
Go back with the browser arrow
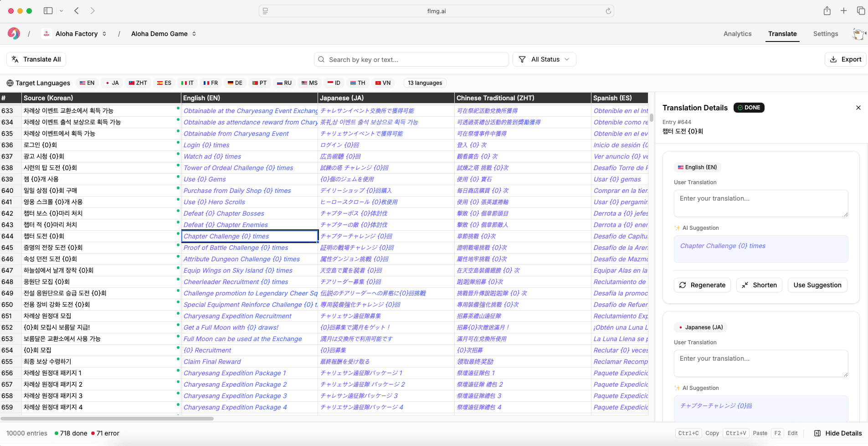[77, 10]
